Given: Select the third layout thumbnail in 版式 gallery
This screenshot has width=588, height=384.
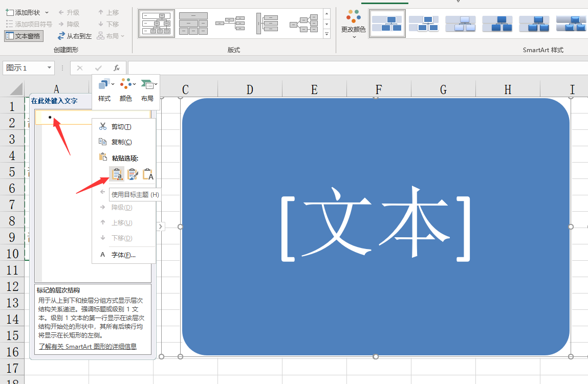Looking at the screenshot, I should tap(230, 24).
